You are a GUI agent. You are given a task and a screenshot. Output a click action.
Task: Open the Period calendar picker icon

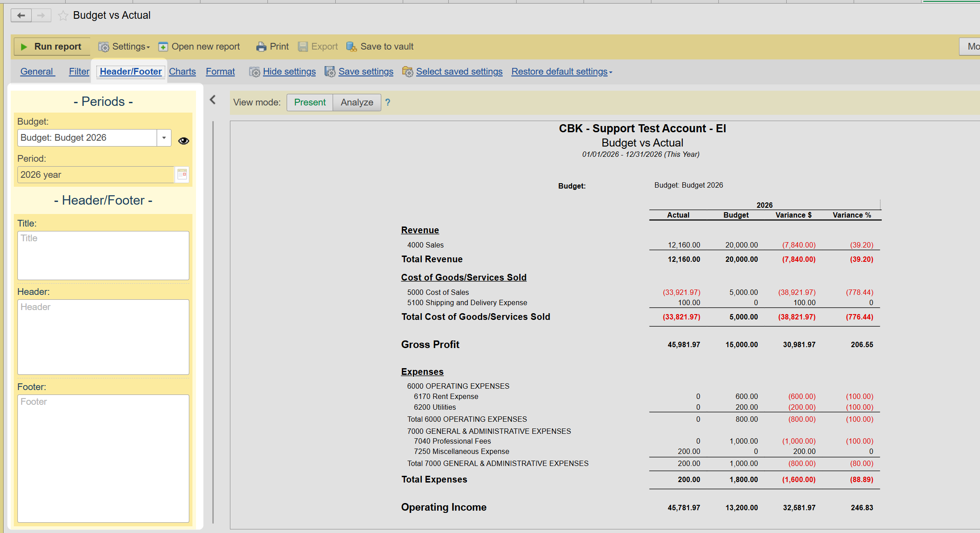(x=182, y=174)
